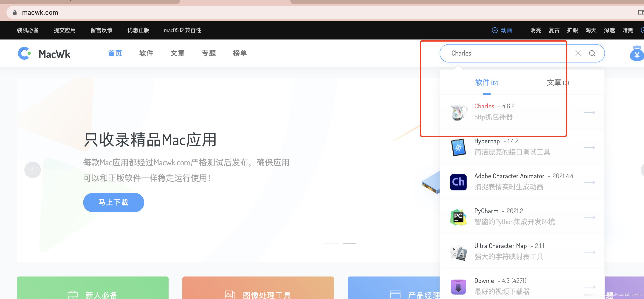Toggle the 动画 animation checkmark
This screenshot has height=299, width=644.
click(x=494, y=30)
